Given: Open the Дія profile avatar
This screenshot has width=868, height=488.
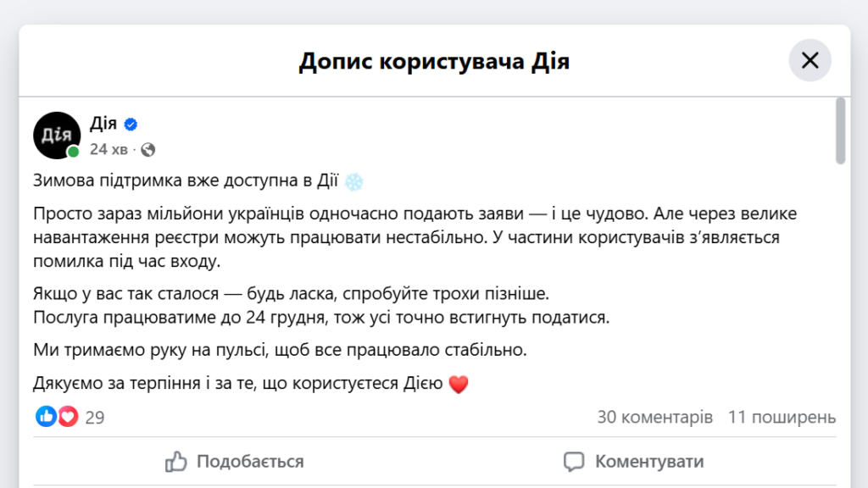Looking at the screenshot, I should [x=57, y=135].
